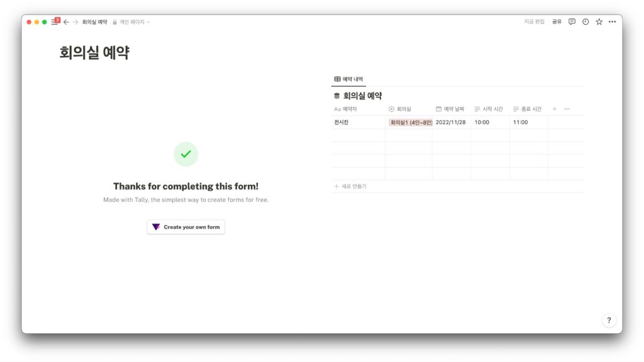Viewport: 644px width, 362px height.
Task: Go back with the left arrow
Action: tap(66, 22)
